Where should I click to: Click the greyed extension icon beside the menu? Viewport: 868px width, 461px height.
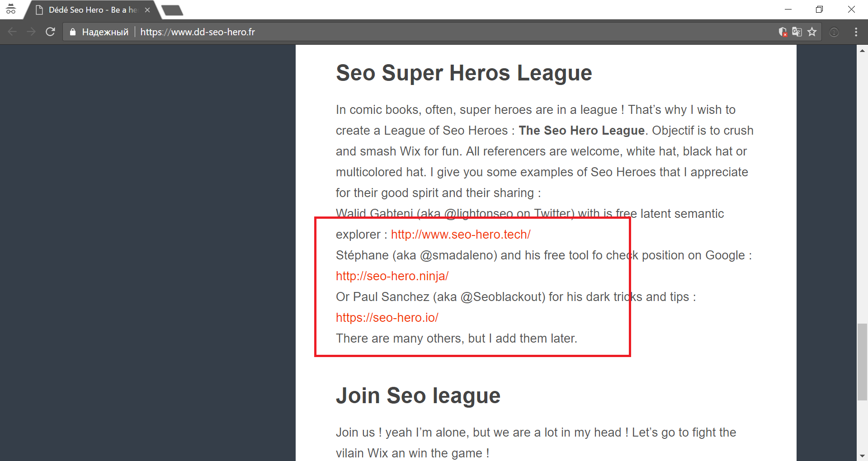tap(834, 32)
